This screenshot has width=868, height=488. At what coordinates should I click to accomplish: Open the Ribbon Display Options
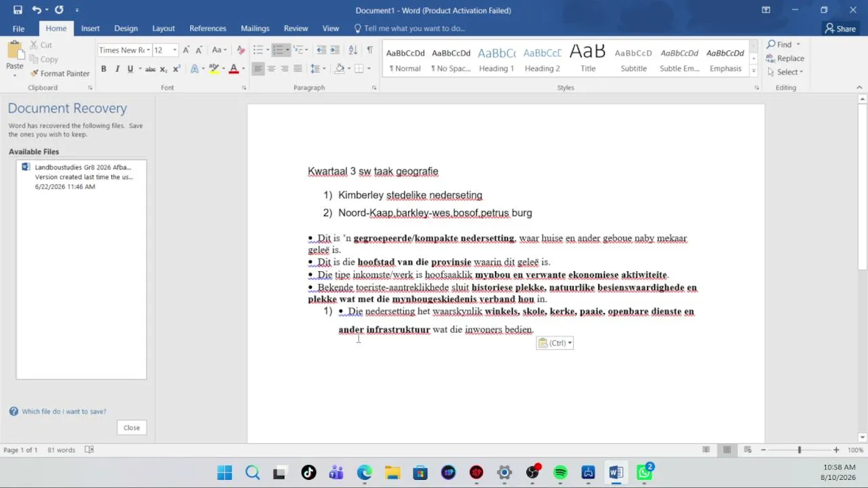766,10
